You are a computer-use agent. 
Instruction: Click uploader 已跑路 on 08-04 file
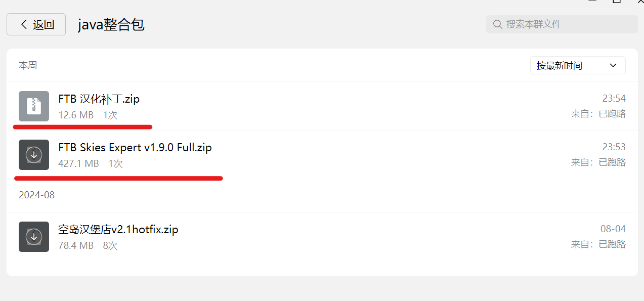(x=612, y=244)
